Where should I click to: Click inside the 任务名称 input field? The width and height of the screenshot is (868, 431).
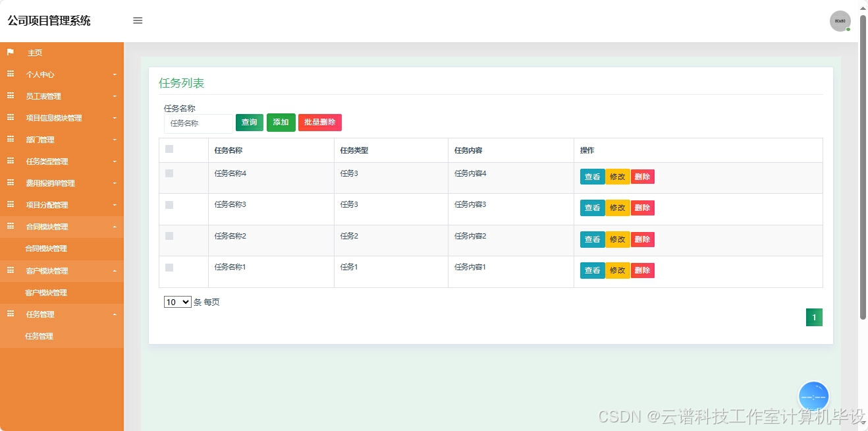pos(198,123)
